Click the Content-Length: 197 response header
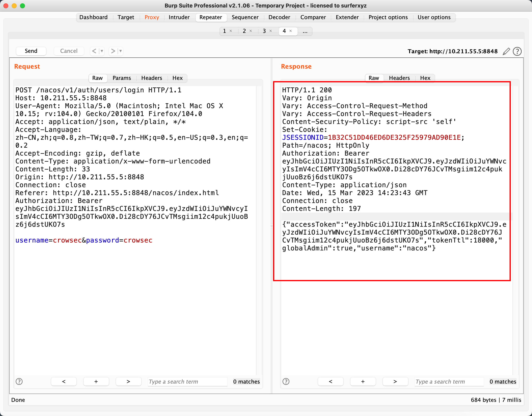 (x=321, y=209)
